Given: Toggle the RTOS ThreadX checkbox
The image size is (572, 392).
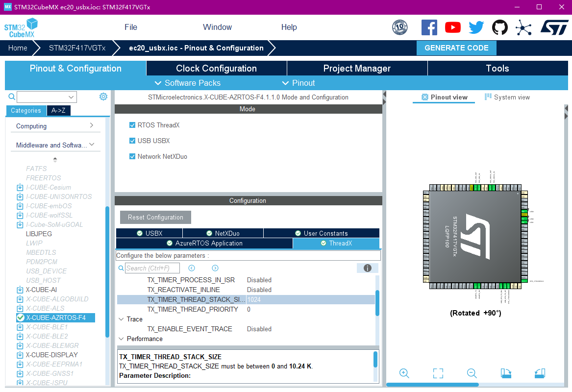Looking at the screenshot, I should point(132,125).
